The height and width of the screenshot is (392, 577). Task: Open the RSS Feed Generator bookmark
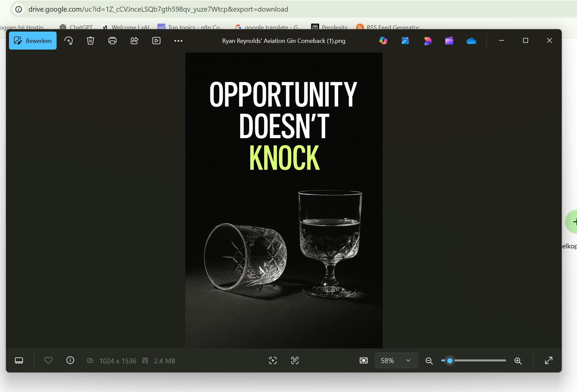pyautogui.click(x=390, y=27)
